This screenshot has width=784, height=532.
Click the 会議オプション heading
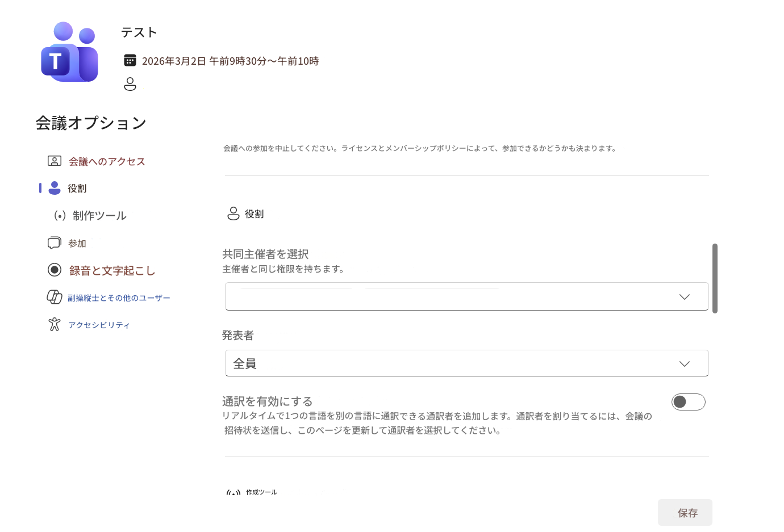pyautogui.click(x=91, y=123)
